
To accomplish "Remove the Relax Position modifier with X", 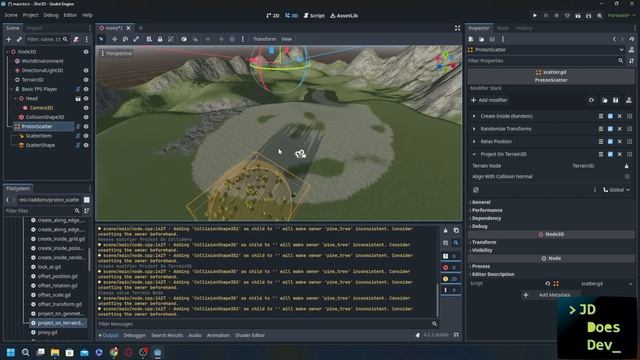I will tap(620, 142).
